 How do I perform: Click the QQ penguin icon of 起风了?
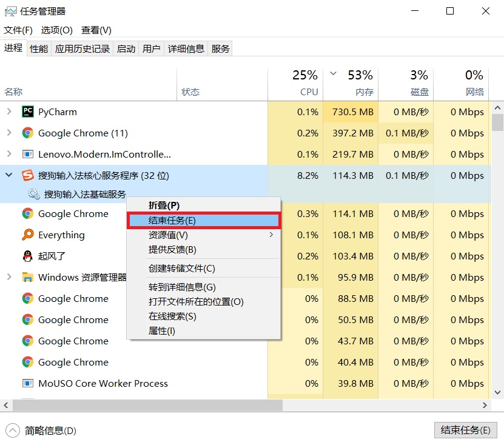point(28,256)
